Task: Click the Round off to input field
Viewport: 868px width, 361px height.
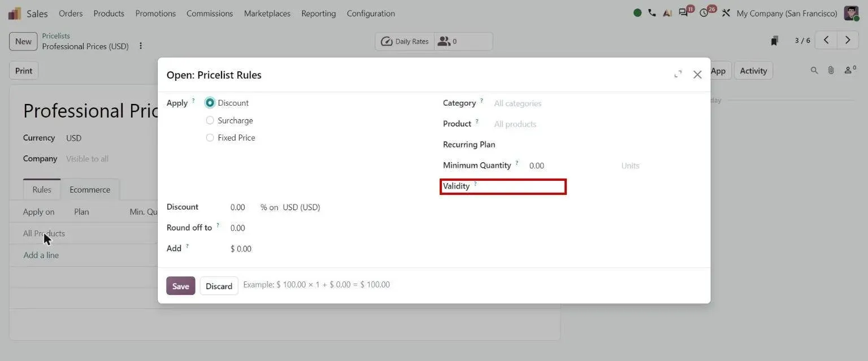Action: [238, 228]
